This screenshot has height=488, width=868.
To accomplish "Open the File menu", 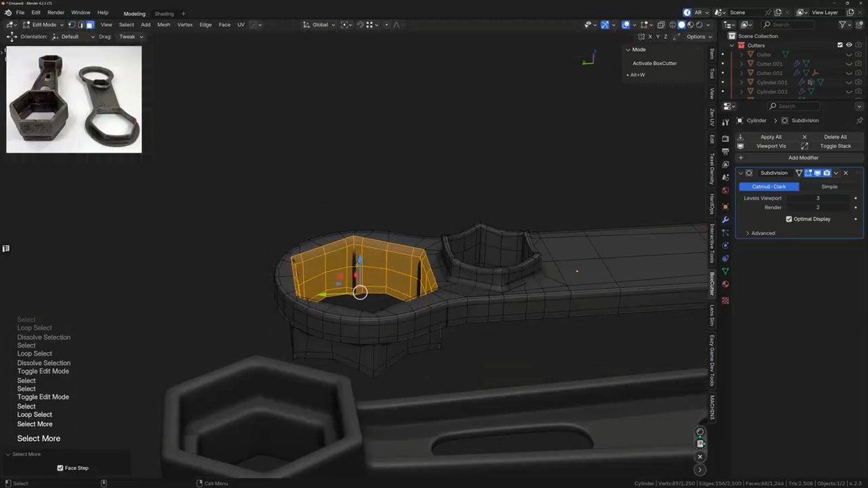I will [20, 12].
